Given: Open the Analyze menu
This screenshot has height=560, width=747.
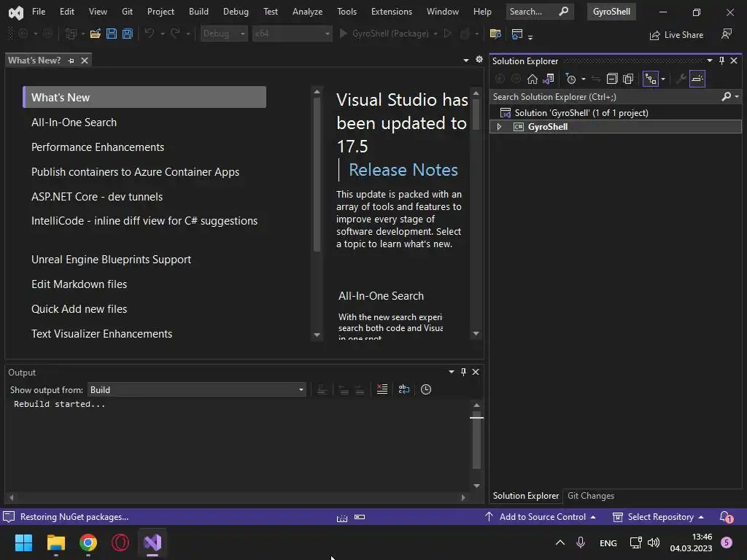Looking at the screenshot, I should [307, 12].
